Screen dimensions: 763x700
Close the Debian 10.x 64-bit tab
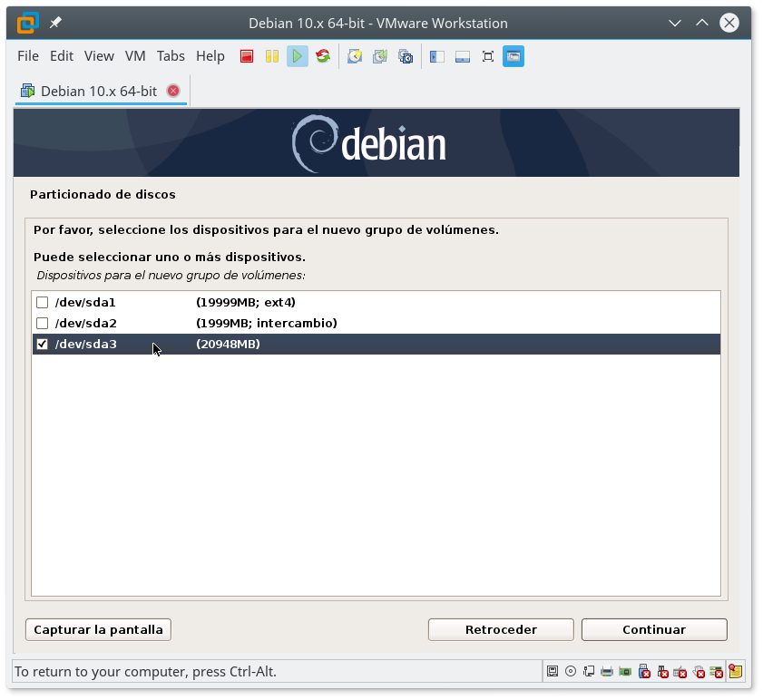[173, 91]
